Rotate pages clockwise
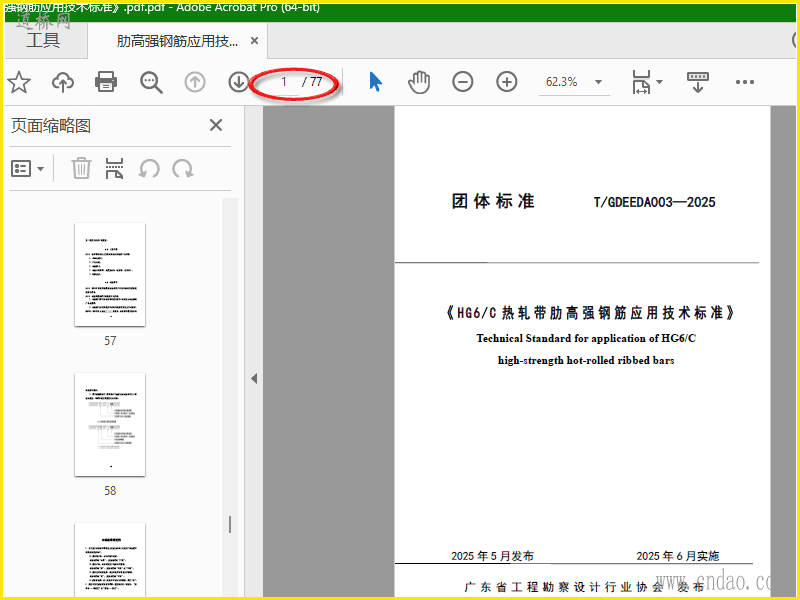This screenshot has height=600, width=800. pos(183,168)
